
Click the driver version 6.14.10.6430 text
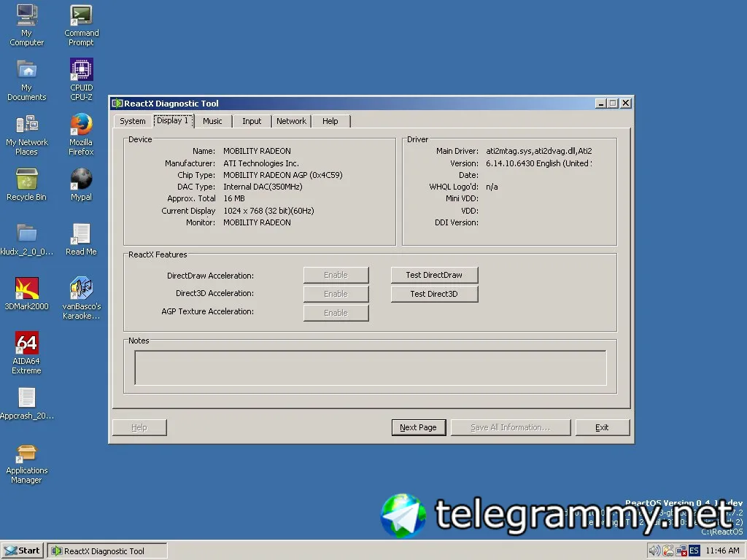(539, 163)
